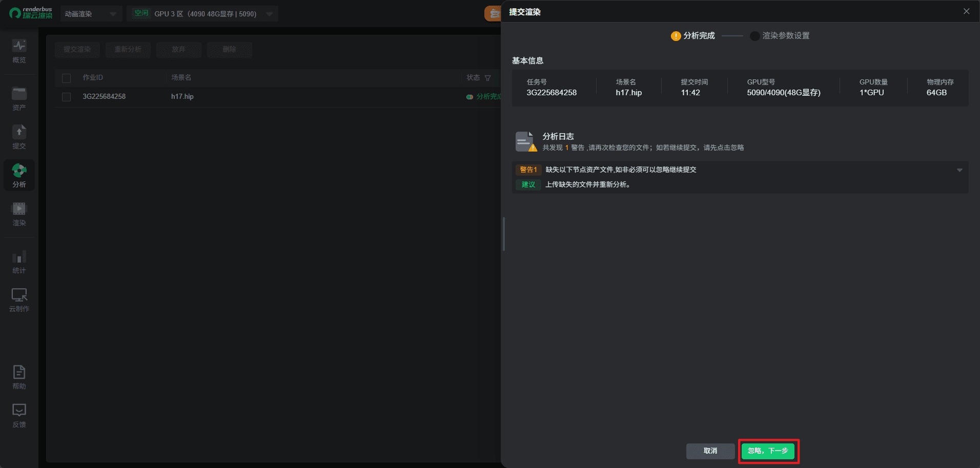This screenshot has width=980, height=468.
Task: Open the 动画渲染 render type dropdown
Action: coord(91,14)
